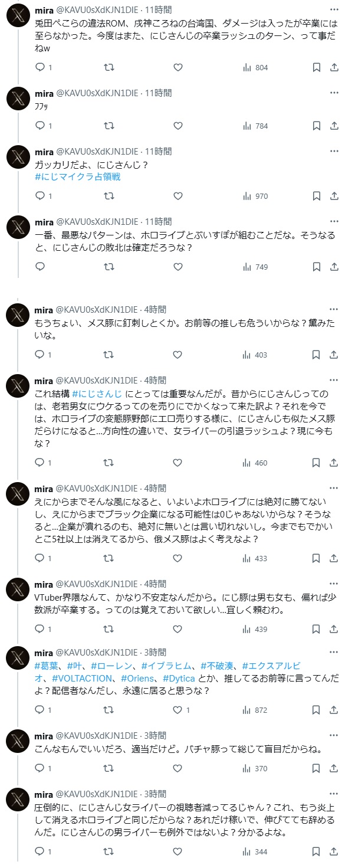The image size is (355, 868).
Task: Share the tweet with 403 views
Action: (x=334, y=355)
